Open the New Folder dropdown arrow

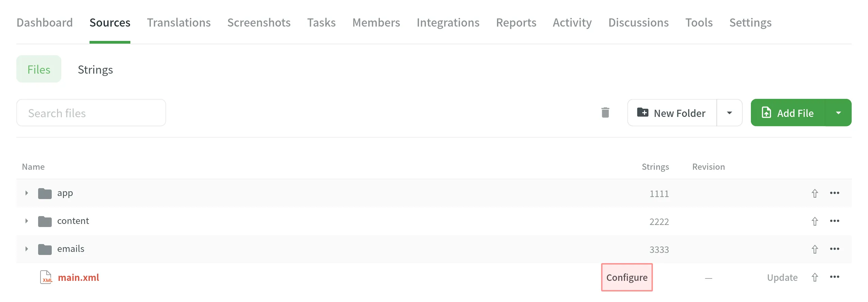[729, 112]
